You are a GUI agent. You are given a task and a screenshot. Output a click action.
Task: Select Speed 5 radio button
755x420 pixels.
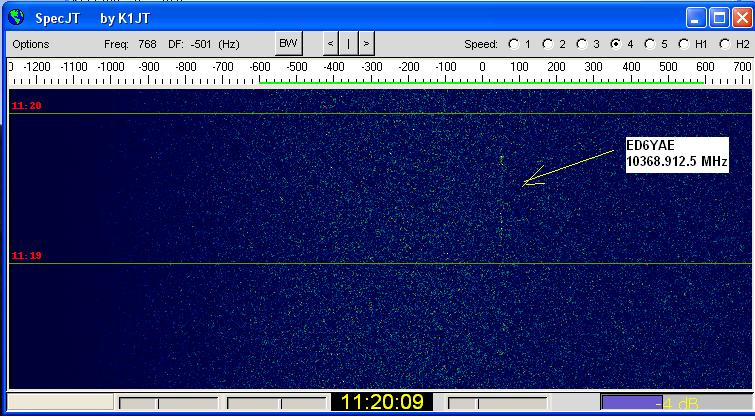(x=650, y=44)
